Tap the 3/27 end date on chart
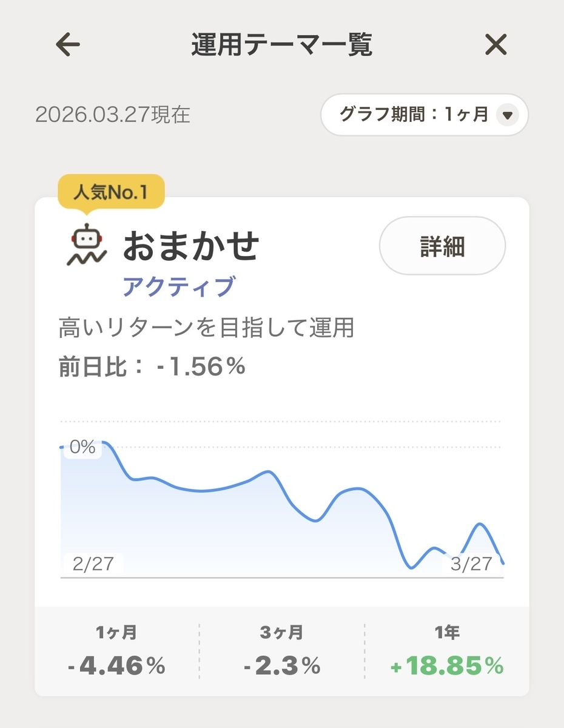 (471, 564)
